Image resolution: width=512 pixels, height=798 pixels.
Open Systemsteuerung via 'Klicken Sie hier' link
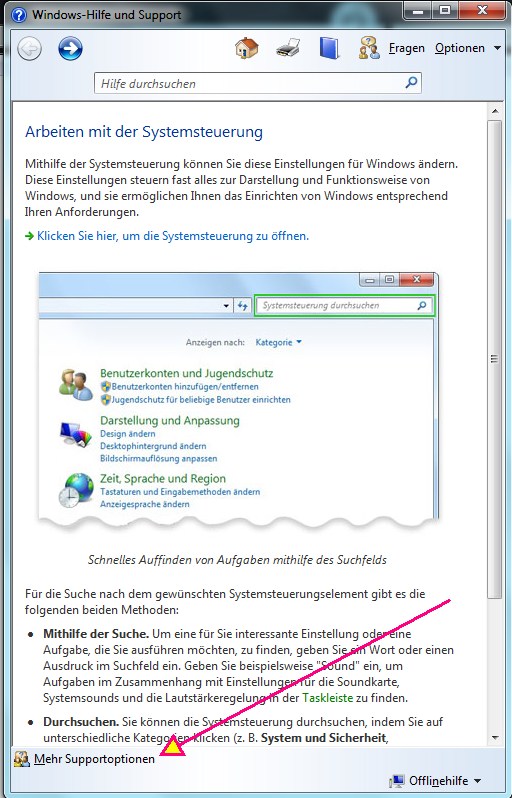[x=173, y=236]
